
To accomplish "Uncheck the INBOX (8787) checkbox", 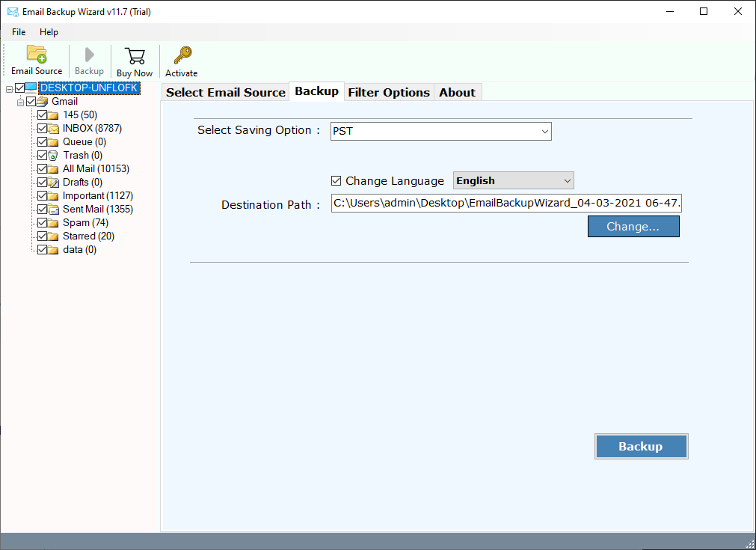I will (43, 129).
